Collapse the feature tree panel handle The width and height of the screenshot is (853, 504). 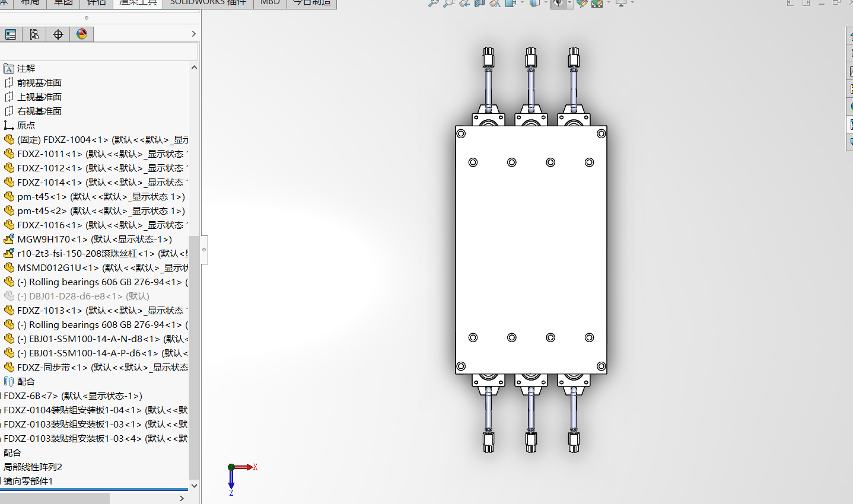click(204, 250)
